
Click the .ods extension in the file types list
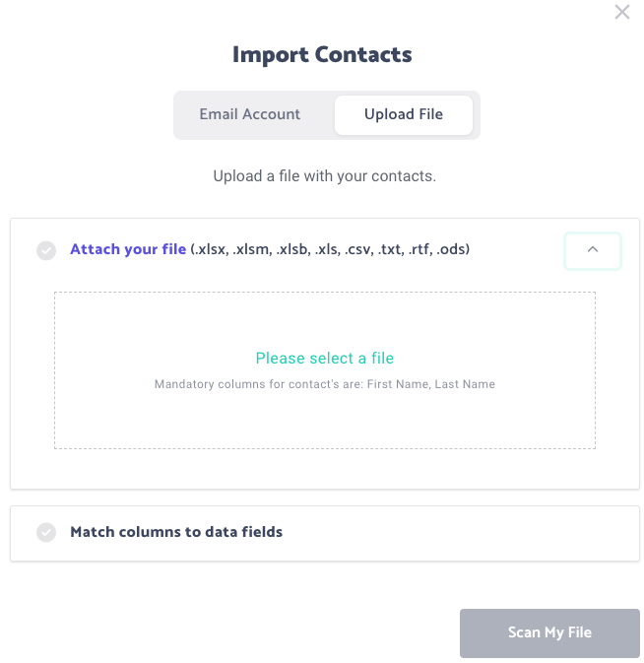point(451,249)
